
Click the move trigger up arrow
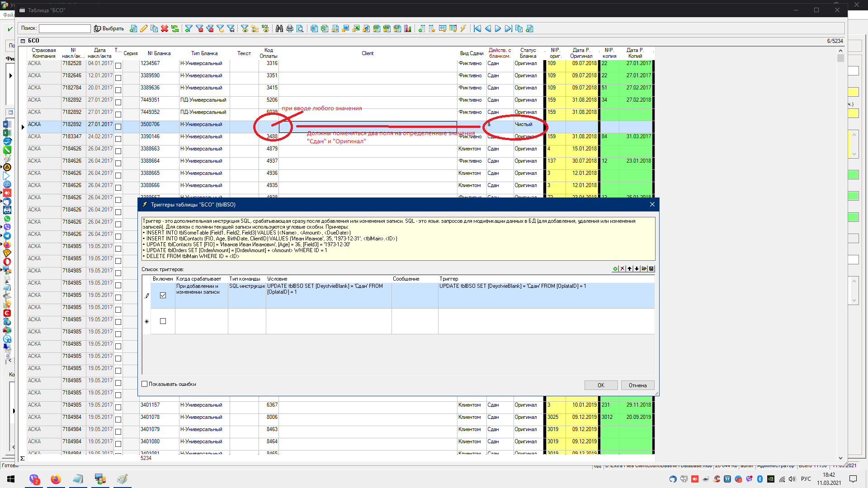pyautogui.click(x=629, y=269)
